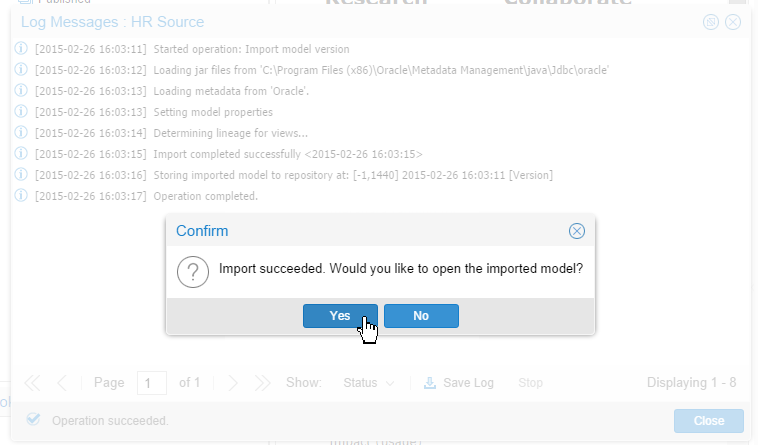Click the Stop button in log toolbar
Viewport: 758px width, 445px height.
tap(531, 383)
